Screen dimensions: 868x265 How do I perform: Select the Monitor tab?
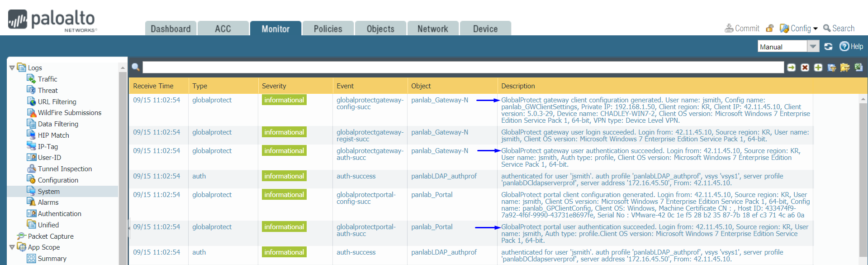pyautogui.click(x=275, y=29)
